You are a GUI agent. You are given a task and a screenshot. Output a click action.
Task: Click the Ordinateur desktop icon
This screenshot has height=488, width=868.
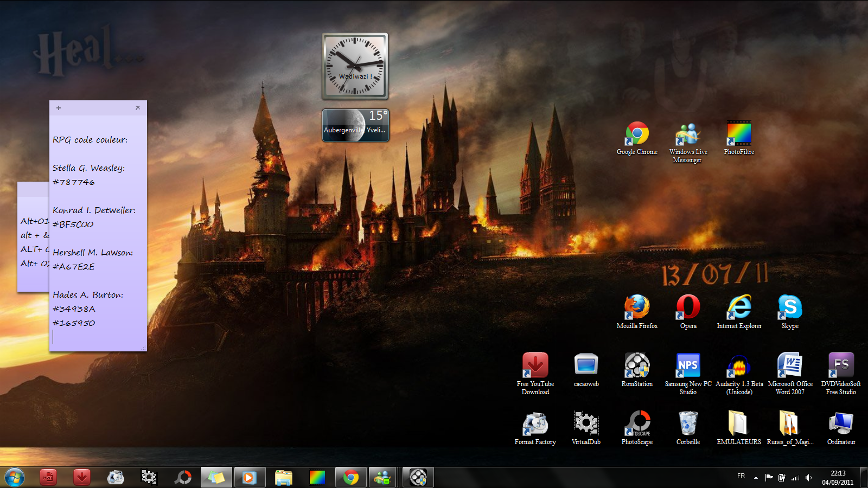click(x=841, y=428)
